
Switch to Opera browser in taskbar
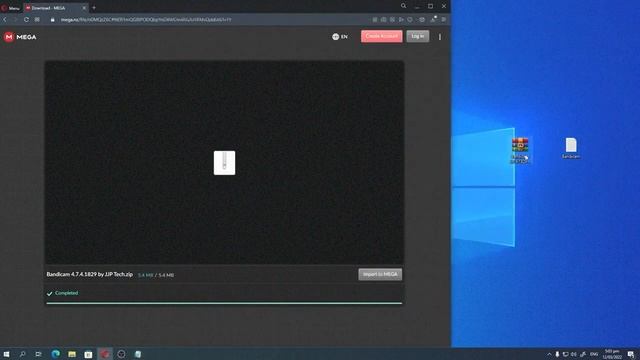point(105,354)
